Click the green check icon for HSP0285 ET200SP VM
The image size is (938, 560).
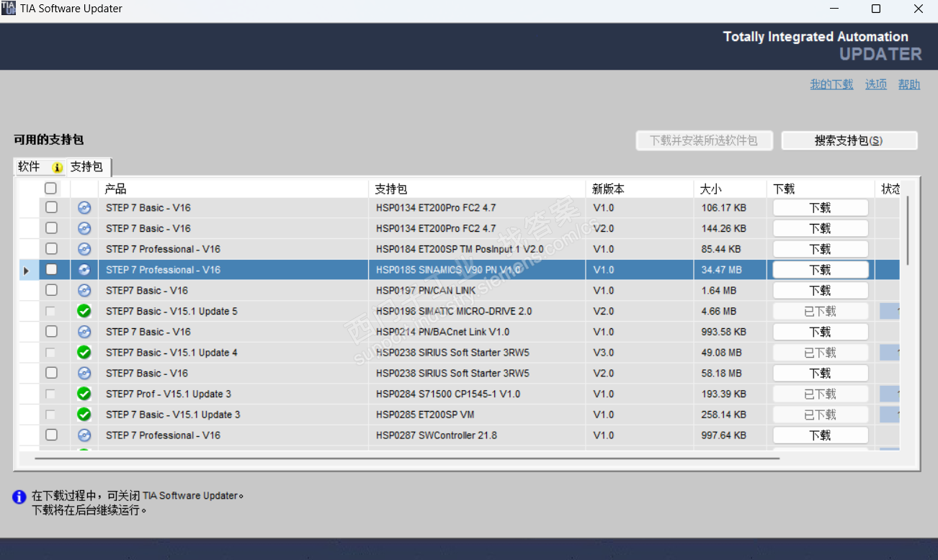pyautogui.click(x=84, y=415)
